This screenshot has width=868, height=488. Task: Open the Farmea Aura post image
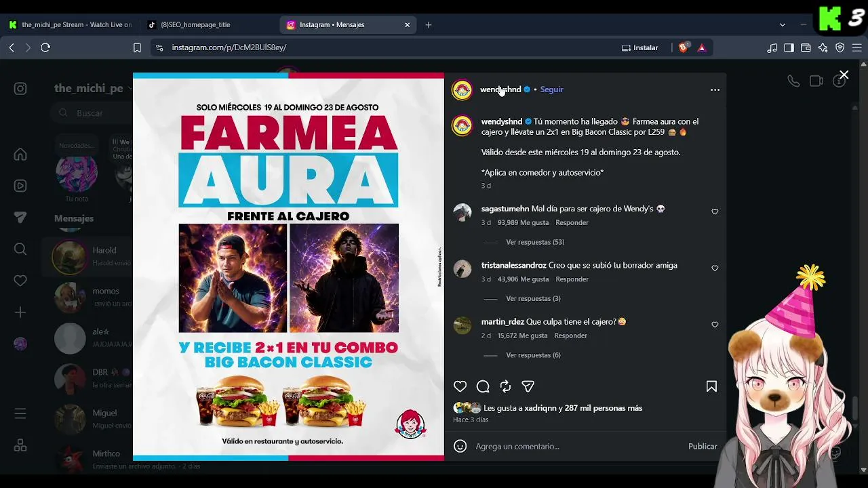click(x=288, y=266)
